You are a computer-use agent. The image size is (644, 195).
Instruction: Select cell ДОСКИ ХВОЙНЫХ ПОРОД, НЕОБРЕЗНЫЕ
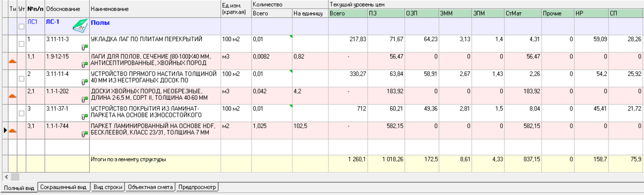pyautogui.click(x=155, y=95)
